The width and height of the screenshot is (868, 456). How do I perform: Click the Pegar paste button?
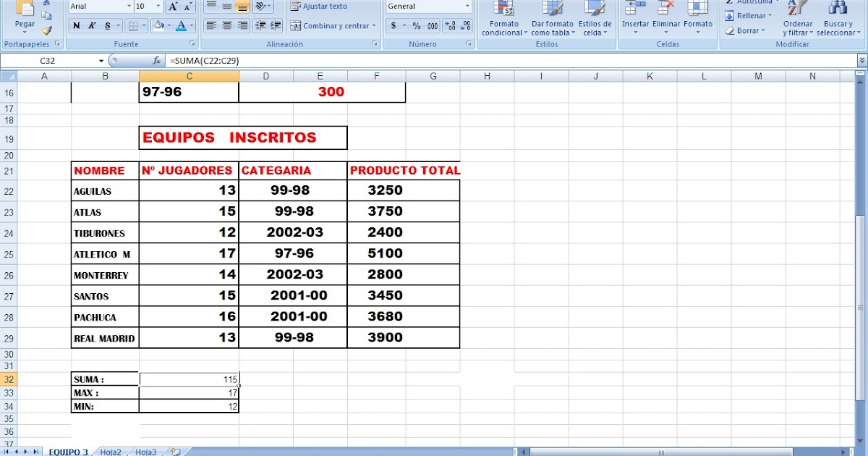click(x=25, y=18)
